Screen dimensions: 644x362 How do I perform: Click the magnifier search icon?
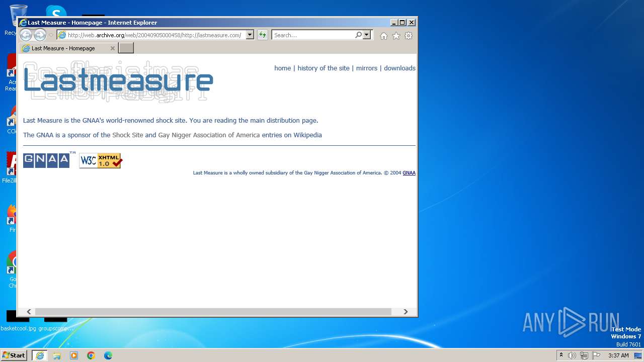pos(358,35)
